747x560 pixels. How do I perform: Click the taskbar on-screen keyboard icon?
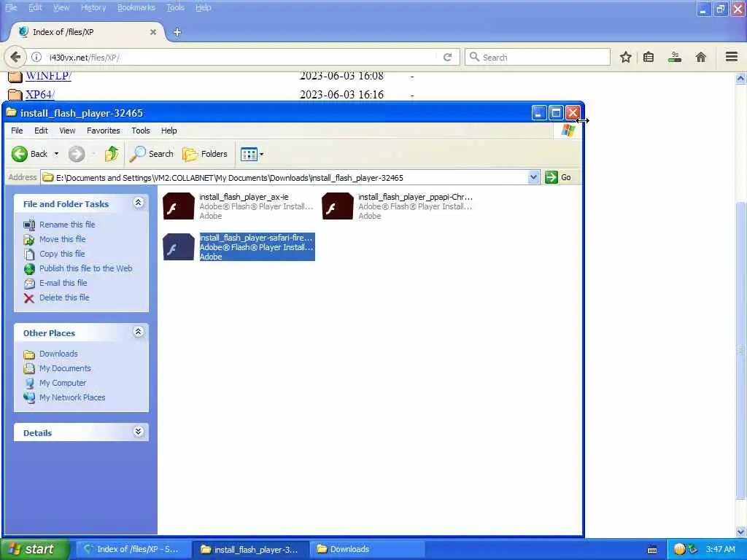[x=652, y=550]
